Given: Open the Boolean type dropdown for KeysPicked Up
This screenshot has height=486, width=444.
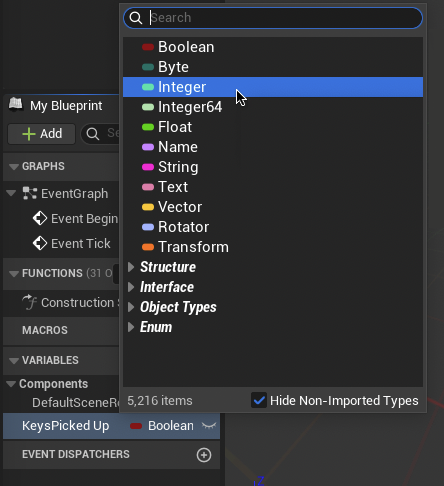Looking at the screenshot, I should tap(162, 426).
